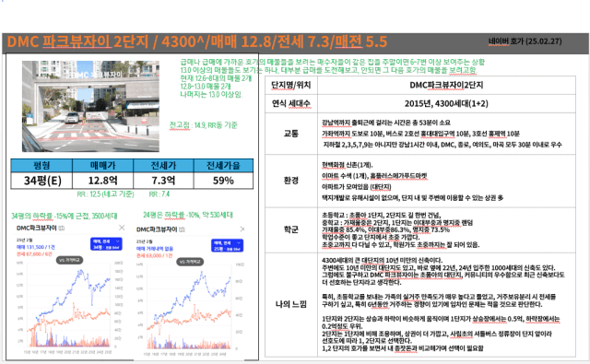This screenshot has height=364, width=590.
Task: Click the VS 가격비교 button on the left chart
Action: [x=70, y=260]
